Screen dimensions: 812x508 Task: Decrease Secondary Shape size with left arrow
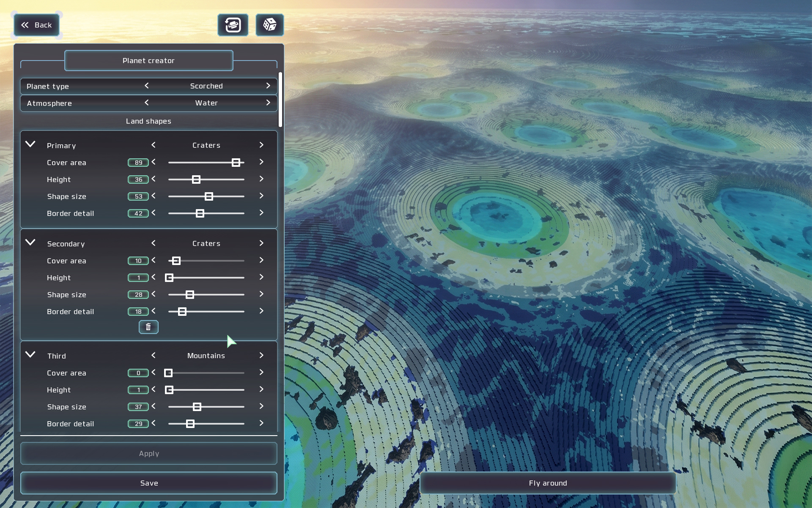154,294
